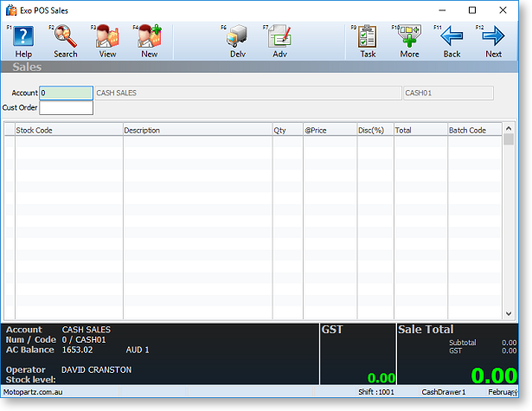Screen dimensions: 532x411
Task: Go Back with the left arrow
Action: pos(452,38)
